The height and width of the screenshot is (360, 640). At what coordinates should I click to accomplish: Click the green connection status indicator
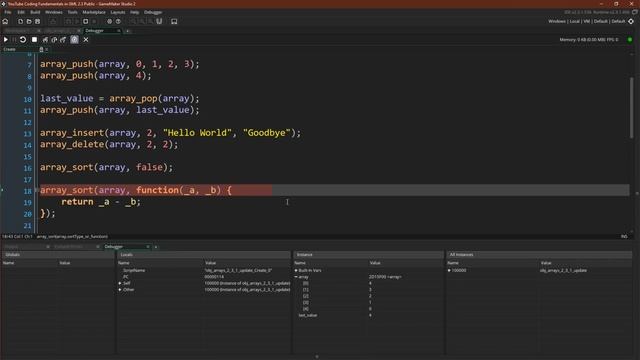tap(630, 40)
